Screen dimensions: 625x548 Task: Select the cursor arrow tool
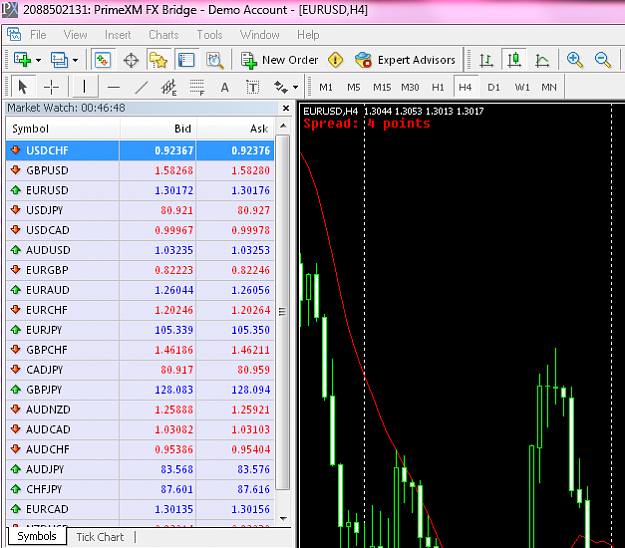tap(23, 86)
